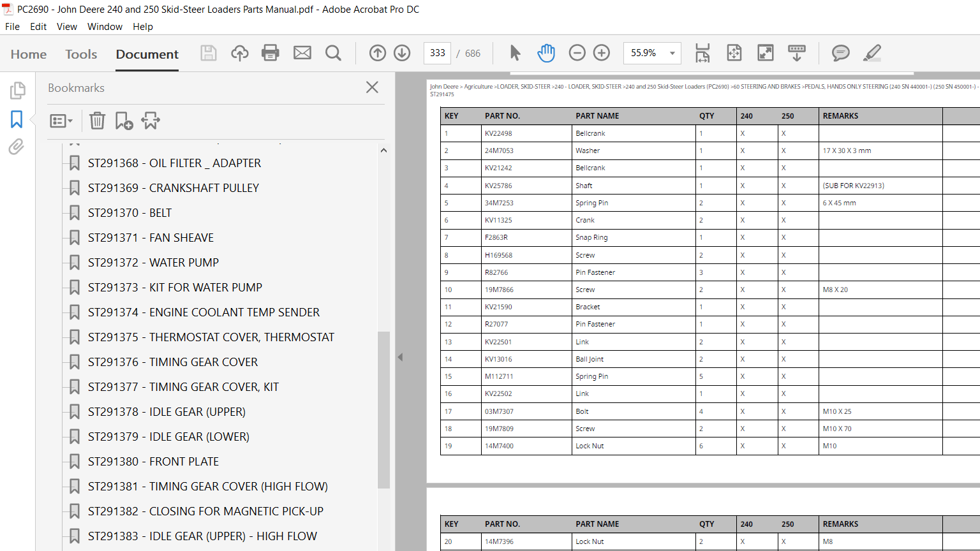The image size is (980, 551).
Task: Activate the Hand pan tool
Action: 546,53
